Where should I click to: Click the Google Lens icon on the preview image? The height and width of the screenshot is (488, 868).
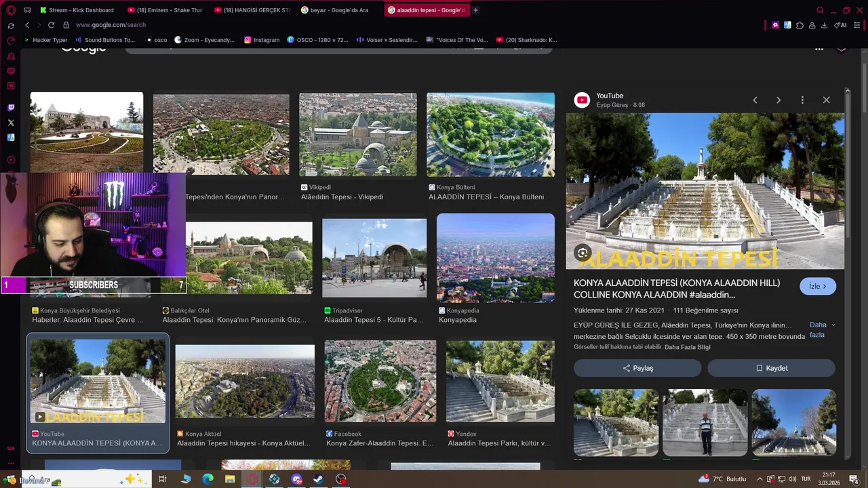pos(583,253)
